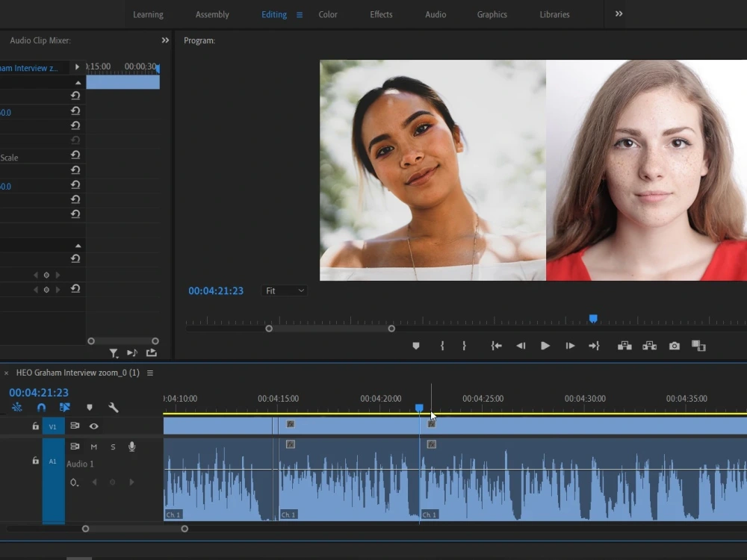Toggle V1 track output eye
This screenshot has width=747, height=560.
94,426
